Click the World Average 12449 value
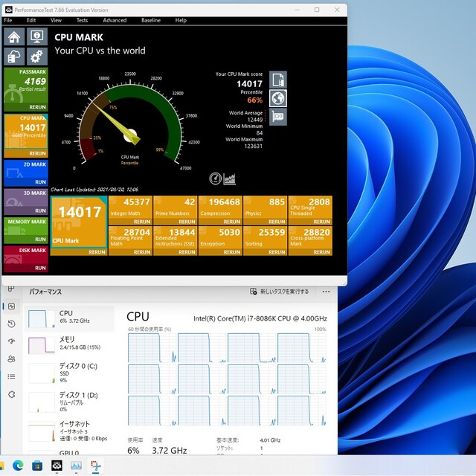476x476 pixels. (254, 120)
